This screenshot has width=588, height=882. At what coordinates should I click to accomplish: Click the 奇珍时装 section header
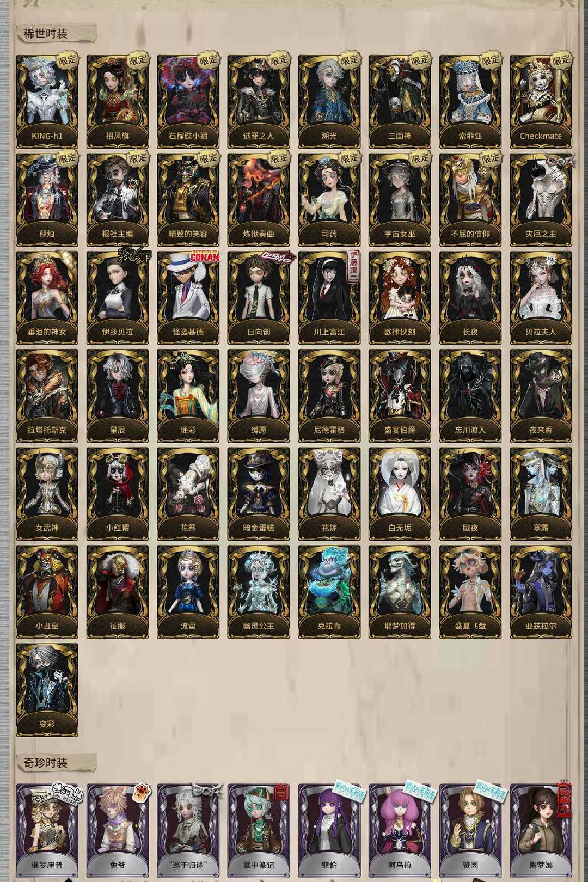pyautogui.click(x=46, y=763)
